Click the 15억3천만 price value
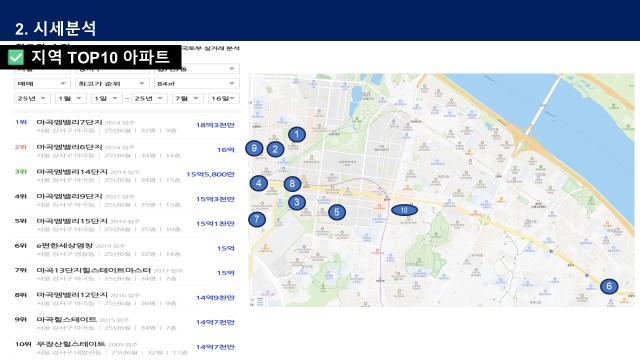The image size is (640, 360). pyautogui.click(x=215, y=199)
